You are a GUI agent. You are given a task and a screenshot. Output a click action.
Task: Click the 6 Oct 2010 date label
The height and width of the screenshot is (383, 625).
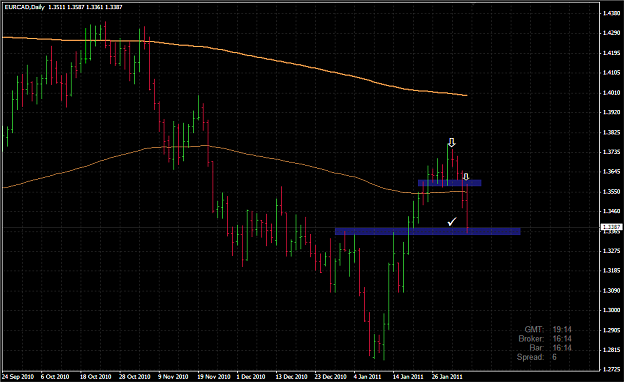(55, 377)
